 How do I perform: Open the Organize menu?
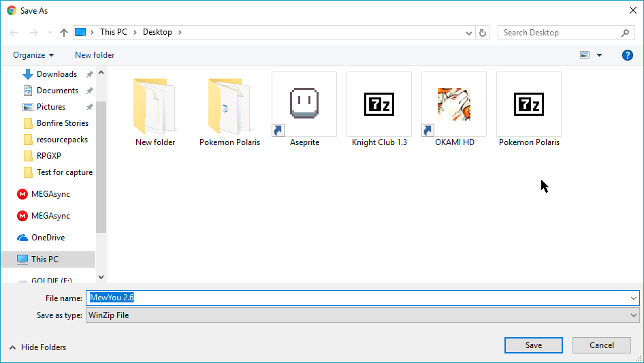pos(33,55)
